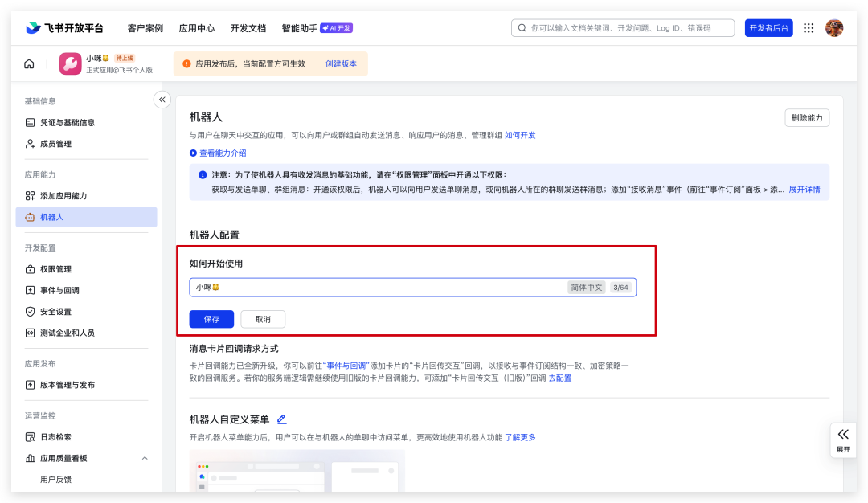Open the apps grid icon in header
868x503 pixels.
(809, 28)
